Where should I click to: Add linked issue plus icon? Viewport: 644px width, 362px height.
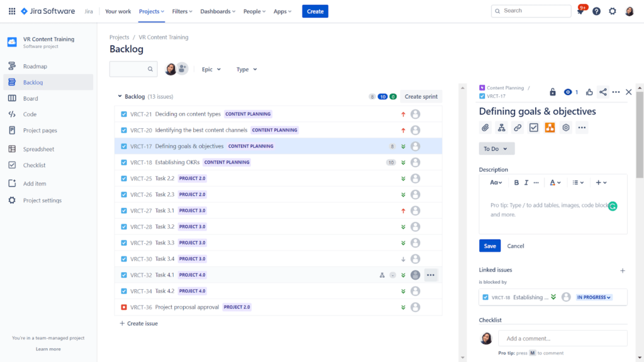[623, 270]
